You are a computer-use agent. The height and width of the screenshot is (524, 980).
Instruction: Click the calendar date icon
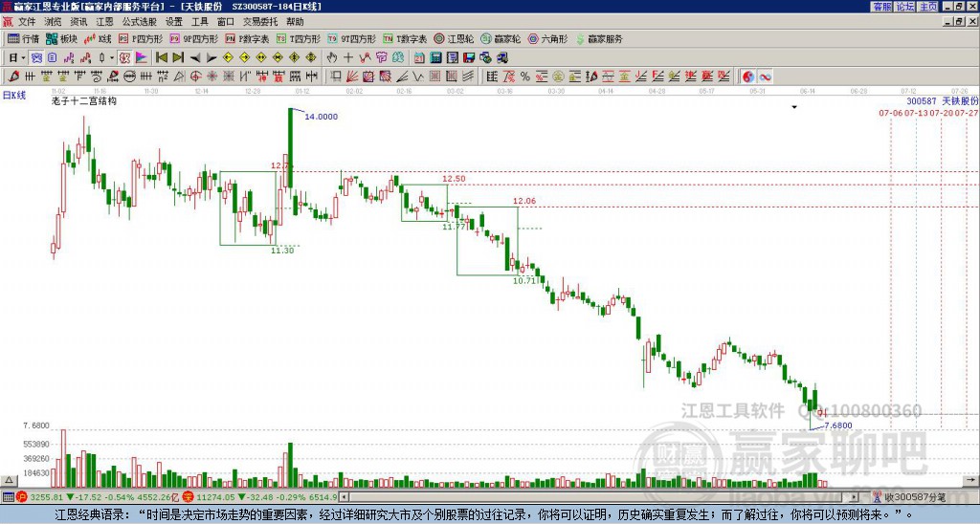(419, 58)
